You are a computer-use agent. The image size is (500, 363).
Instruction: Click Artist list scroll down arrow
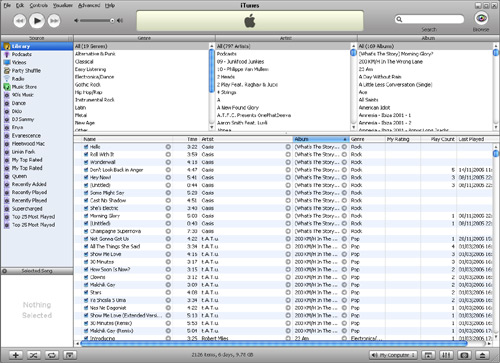tap(353, 128)
